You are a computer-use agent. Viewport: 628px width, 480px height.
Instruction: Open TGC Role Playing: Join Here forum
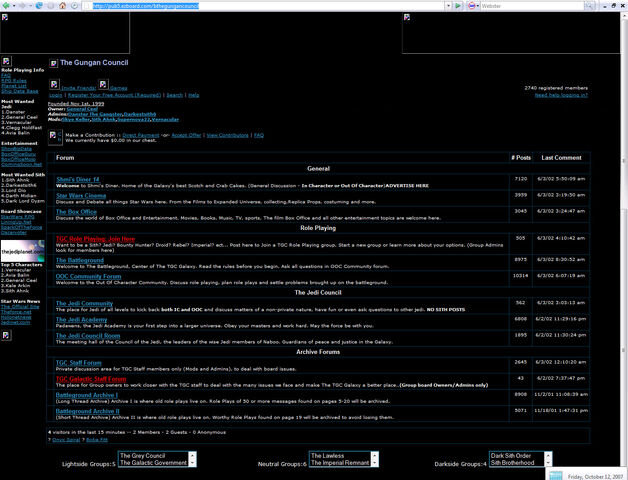pyautogui.click(x=95, y=239)
